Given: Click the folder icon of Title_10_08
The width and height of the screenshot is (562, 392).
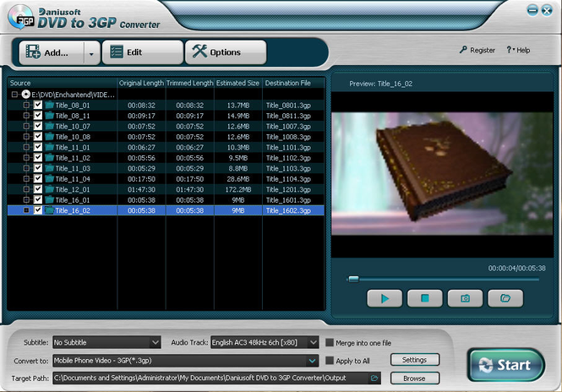Looking at the screenshot, I should point(50,137).
